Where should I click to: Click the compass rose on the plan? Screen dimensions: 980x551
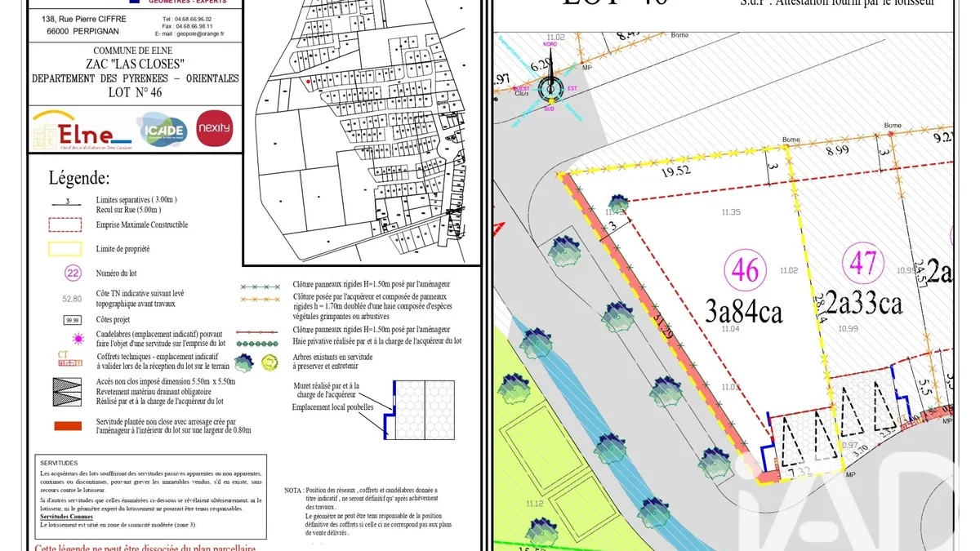coord(550,87)
